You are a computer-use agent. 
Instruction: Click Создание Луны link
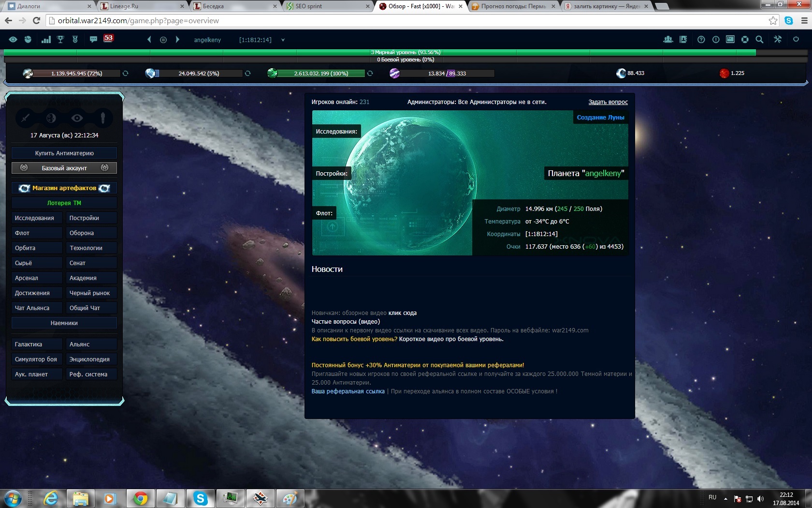600,117
